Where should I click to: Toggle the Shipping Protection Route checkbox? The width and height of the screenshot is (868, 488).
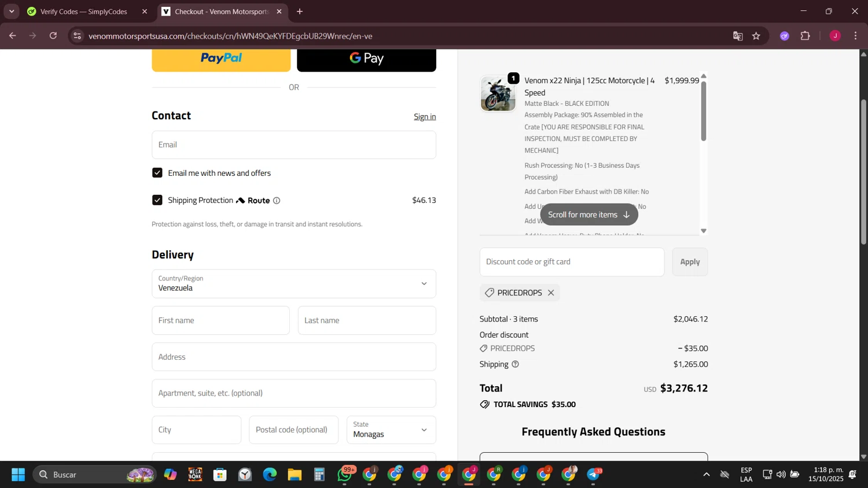(x=157, y=200)
